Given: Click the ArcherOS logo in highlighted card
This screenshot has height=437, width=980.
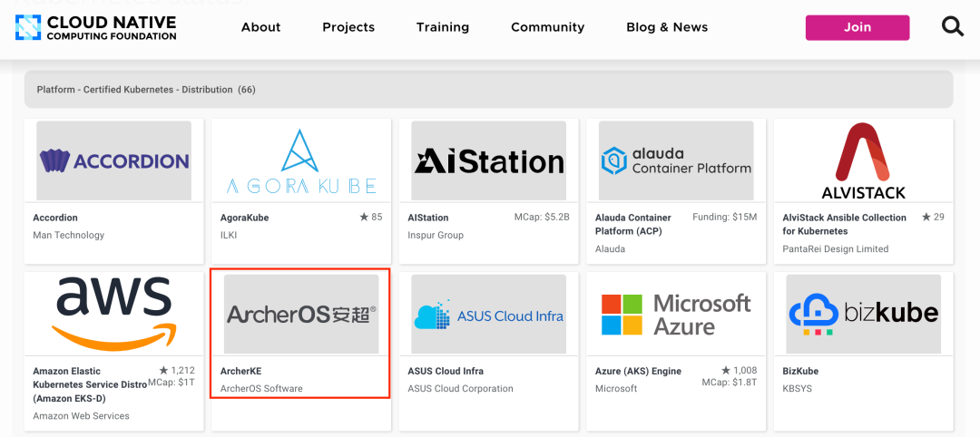Looking at the screenshot, I should click(x=301, y=314).
